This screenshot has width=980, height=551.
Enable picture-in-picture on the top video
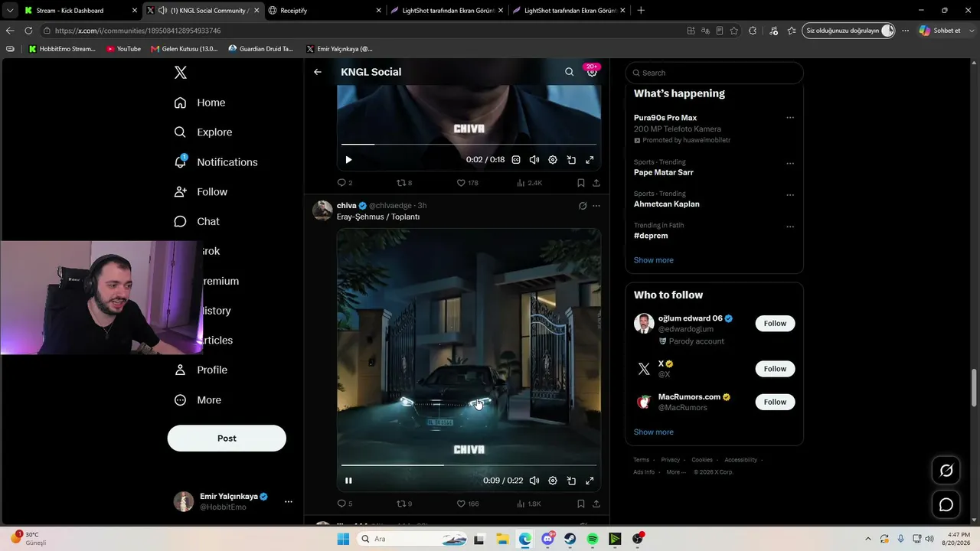coord(571,160)
